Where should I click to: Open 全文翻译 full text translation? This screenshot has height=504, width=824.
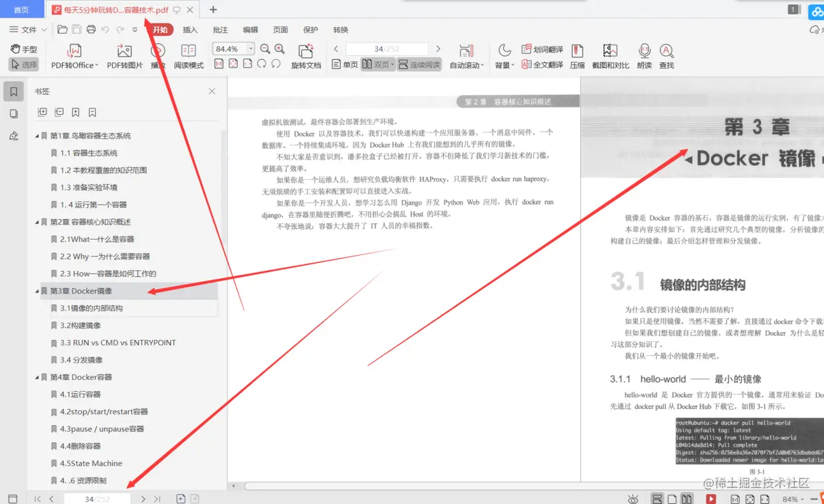(542, 64)
